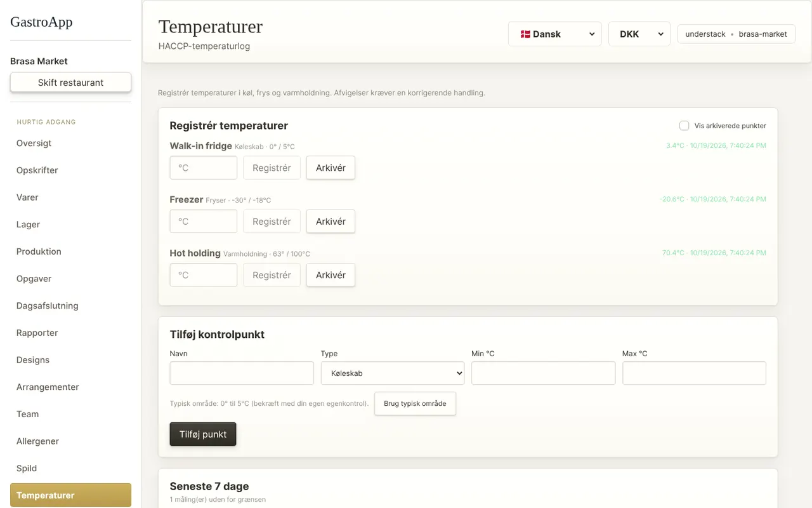Click the Registrér temperaturer heading
The width and height of the screenshot is (812, 508).
tap(229, 126)
